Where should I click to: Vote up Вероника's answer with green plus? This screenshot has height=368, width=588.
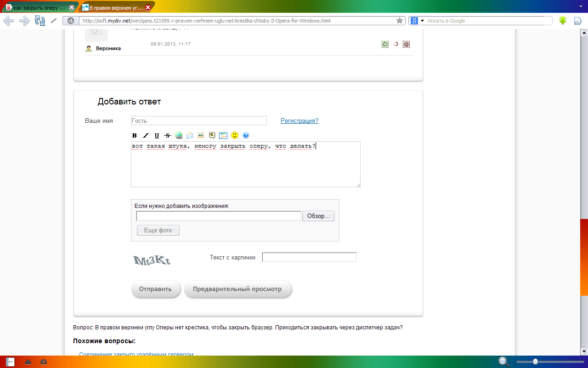tap(385, 44)
